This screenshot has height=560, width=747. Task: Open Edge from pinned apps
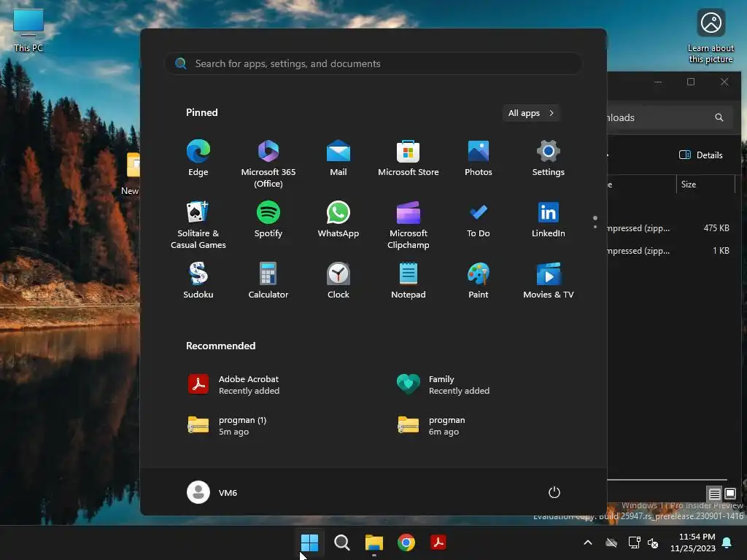198,158
